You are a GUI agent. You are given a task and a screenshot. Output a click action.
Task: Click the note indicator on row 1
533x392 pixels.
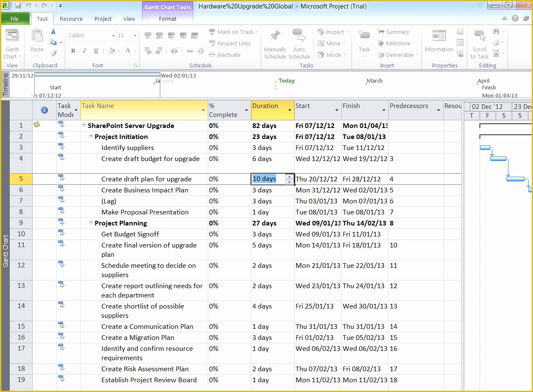pyautogui.click(x=37, y=125)
